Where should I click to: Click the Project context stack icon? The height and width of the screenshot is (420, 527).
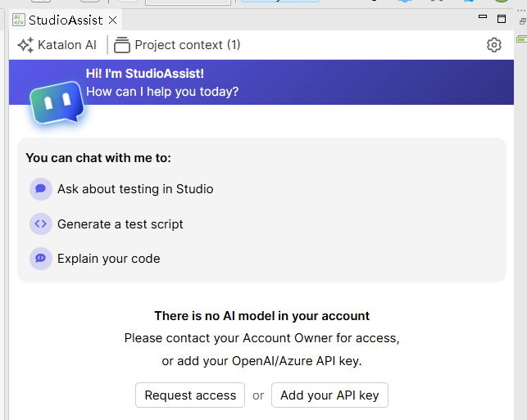coord(122,45)
